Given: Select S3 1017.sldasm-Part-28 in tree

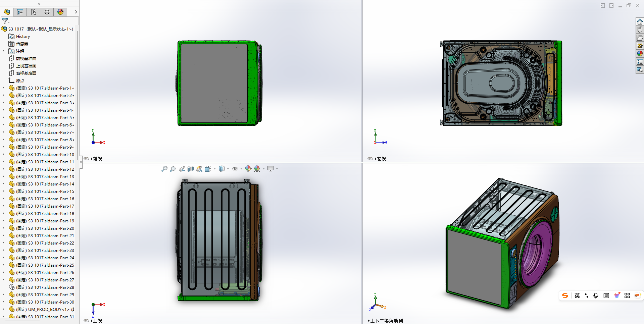Looking at the screenshot, I should coord(41,287).
